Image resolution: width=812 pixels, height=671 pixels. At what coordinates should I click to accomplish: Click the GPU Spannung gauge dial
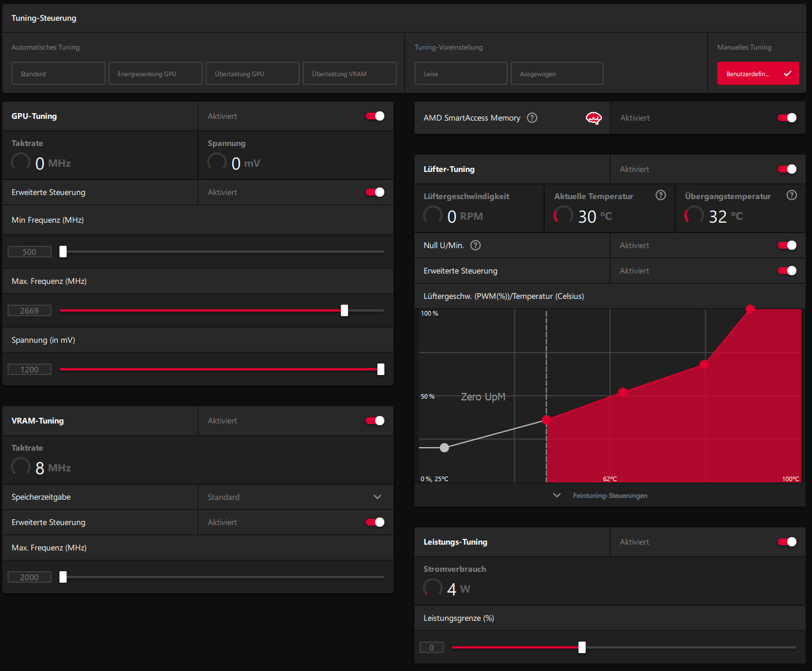[218, 162]
